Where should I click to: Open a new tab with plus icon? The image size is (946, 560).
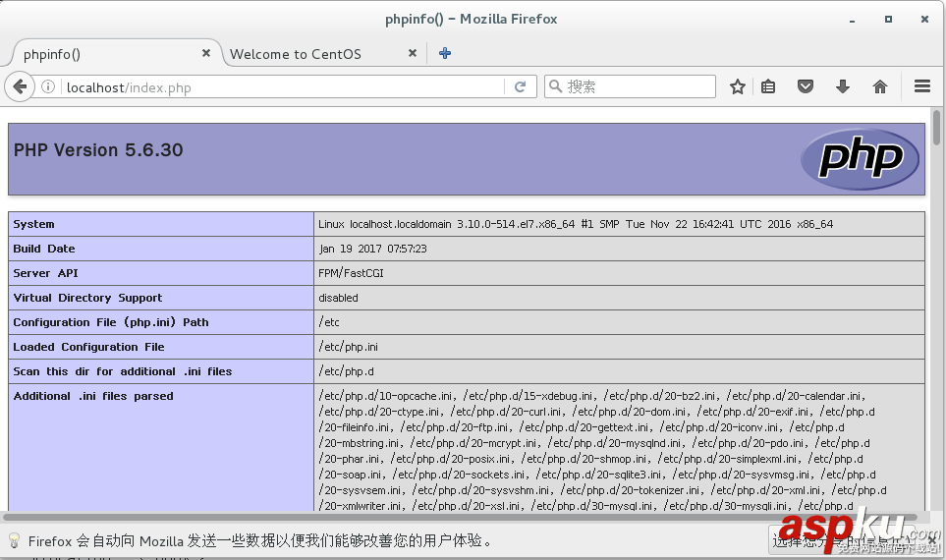(x=445, y=53)
